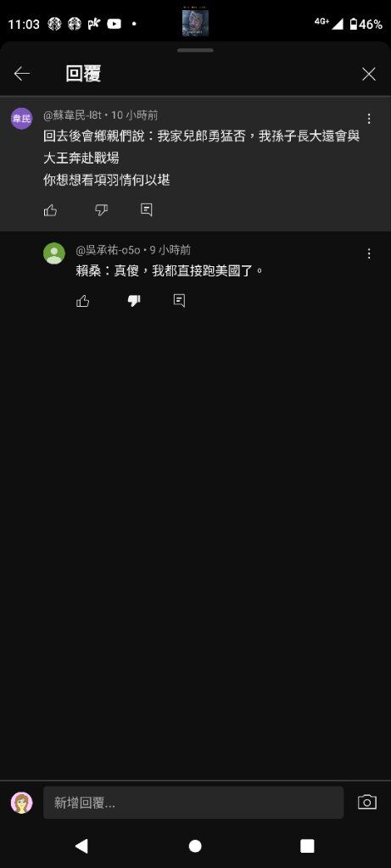
Task: Open your own profile avatar at bottom
Action: [x=21, y=803]
